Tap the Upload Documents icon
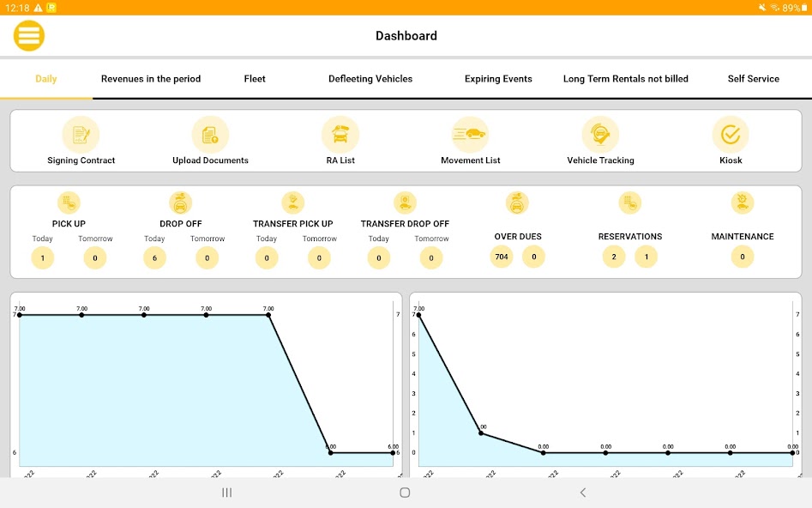This screenshot has height=508, width=812. pyautogui.click(x=210, y=135)
